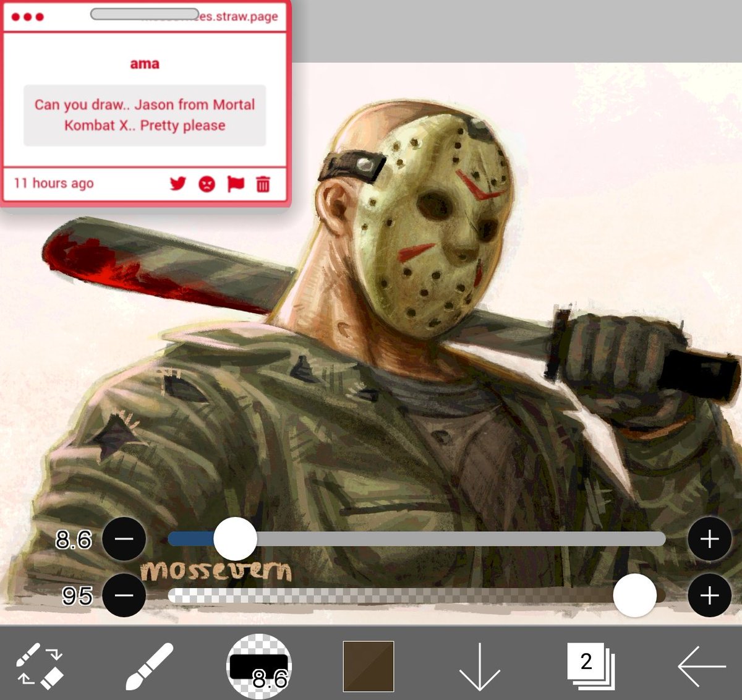Tap the back arrow icon
The width and height of the screenshot is (742, 700).
(702, 666)
